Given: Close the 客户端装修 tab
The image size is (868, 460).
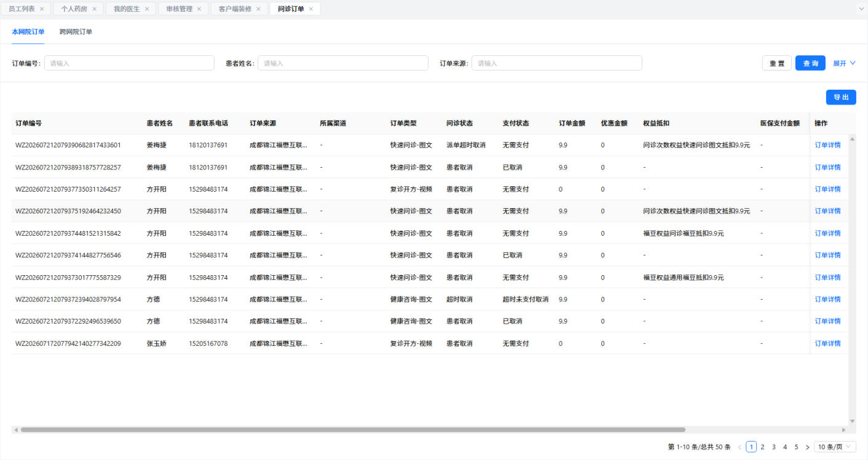Looking at the screenshot, I should click(258, 9).
